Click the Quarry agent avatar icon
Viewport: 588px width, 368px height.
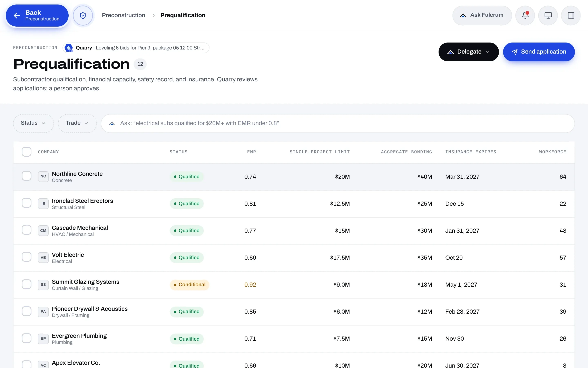[x=69, y=48]
